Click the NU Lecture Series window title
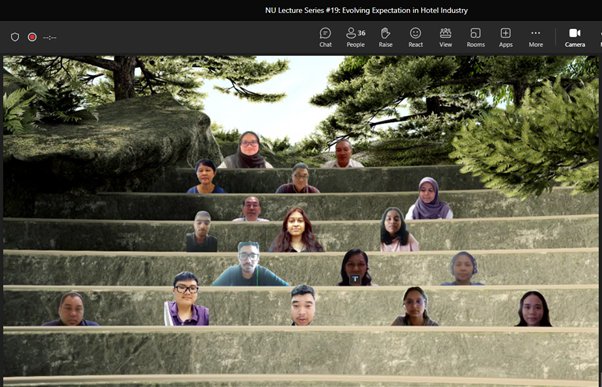The image size is (602, 387). (366, 10)
